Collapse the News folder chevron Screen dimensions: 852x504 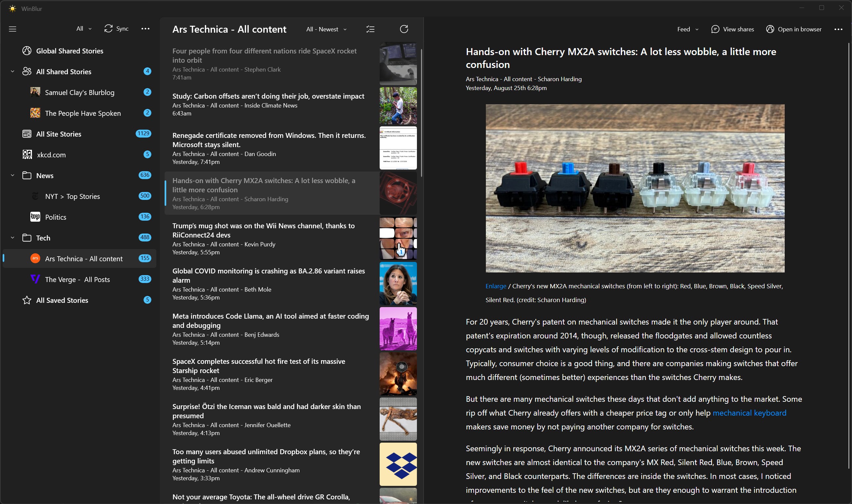[13, 175]
